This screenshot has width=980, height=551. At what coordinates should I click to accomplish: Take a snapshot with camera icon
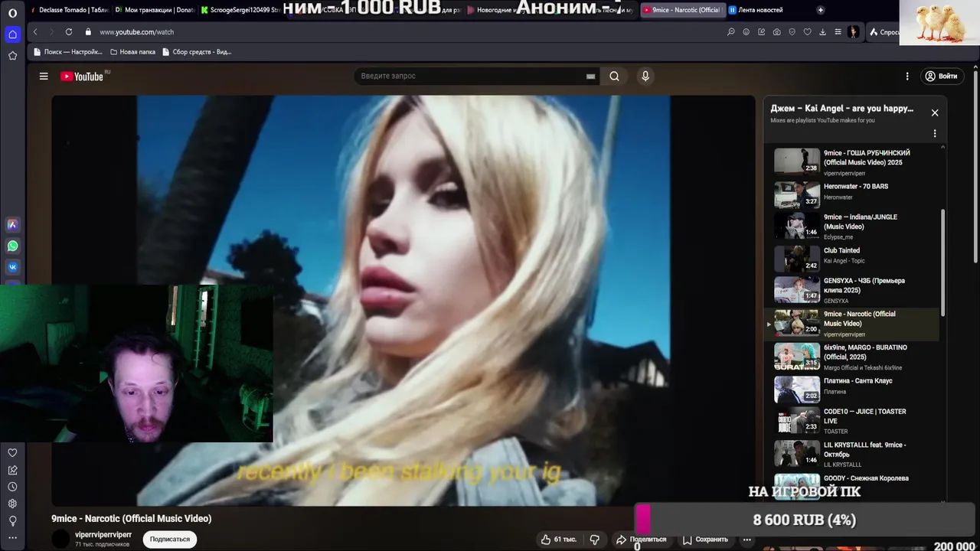pyautogui.click(x=777, y=32)
